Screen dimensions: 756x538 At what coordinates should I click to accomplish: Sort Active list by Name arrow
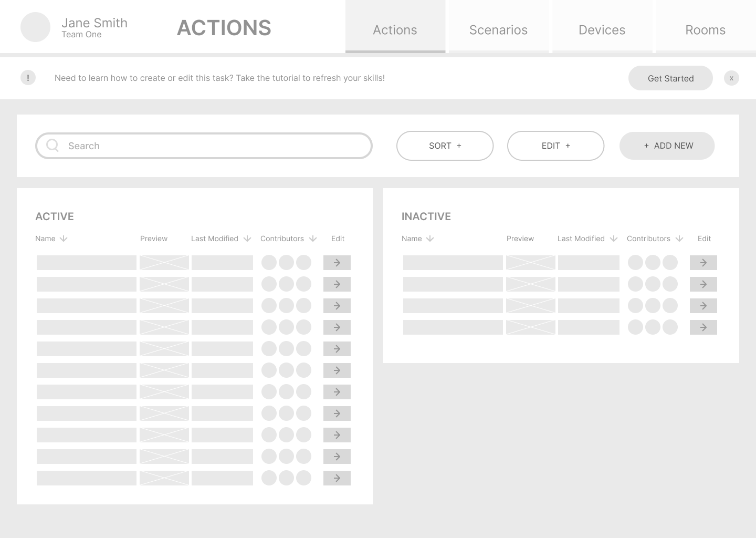coord(64,239)
